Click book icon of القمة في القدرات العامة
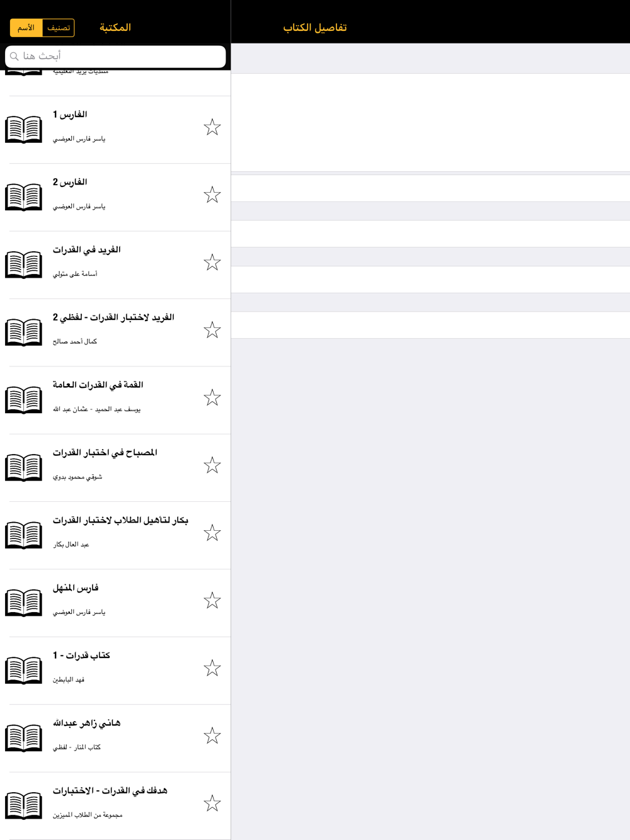 click(x=24, y=400)
